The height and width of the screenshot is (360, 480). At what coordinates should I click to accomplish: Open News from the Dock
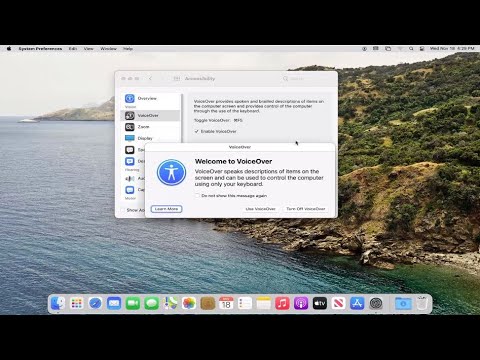338,303
